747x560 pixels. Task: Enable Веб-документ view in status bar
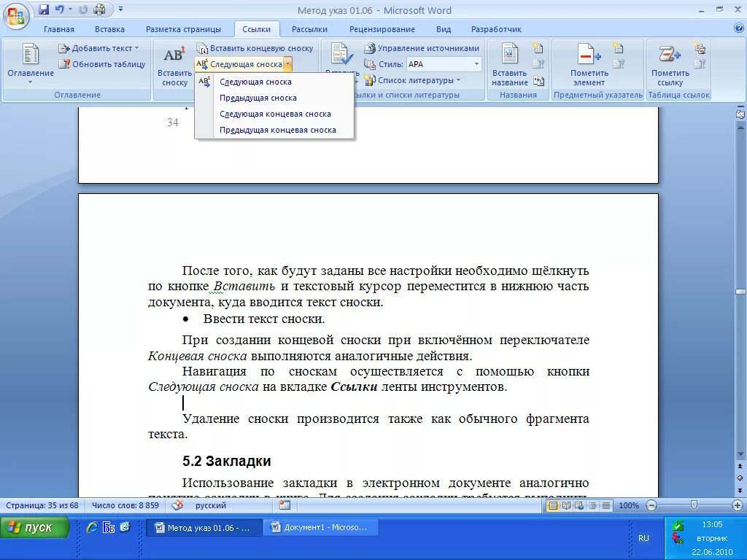[579, 506]
